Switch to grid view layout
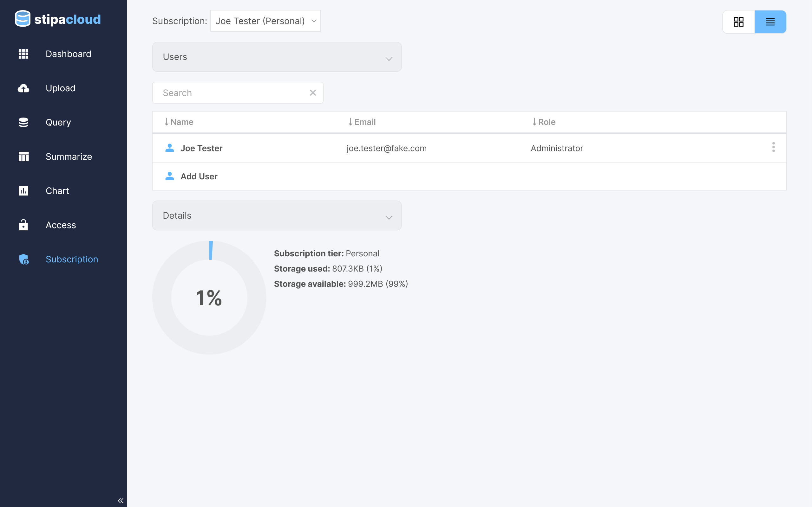812x507 pixels. click(738, 22)
